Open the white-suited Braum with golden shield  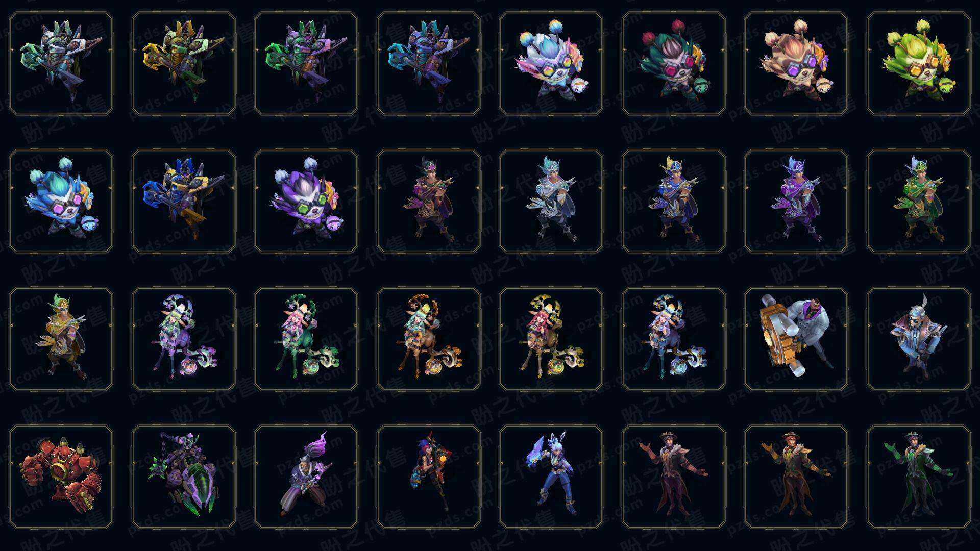[796, 339]
